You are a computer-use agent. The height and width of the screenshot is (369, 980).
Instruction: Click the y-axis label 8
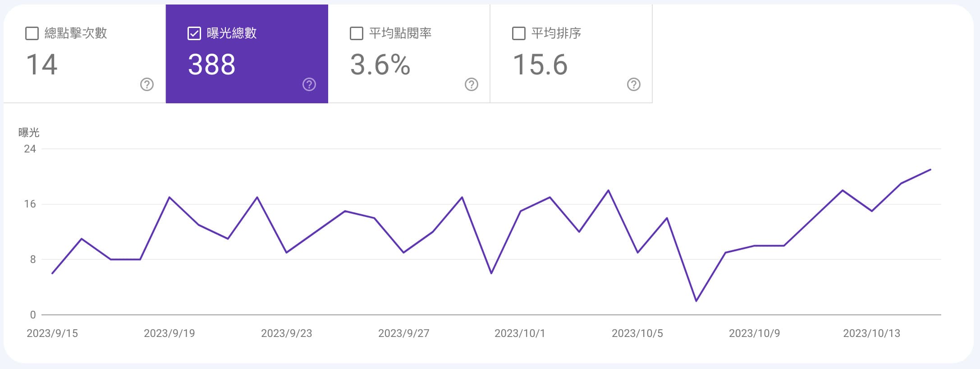[x=33, y=259]
